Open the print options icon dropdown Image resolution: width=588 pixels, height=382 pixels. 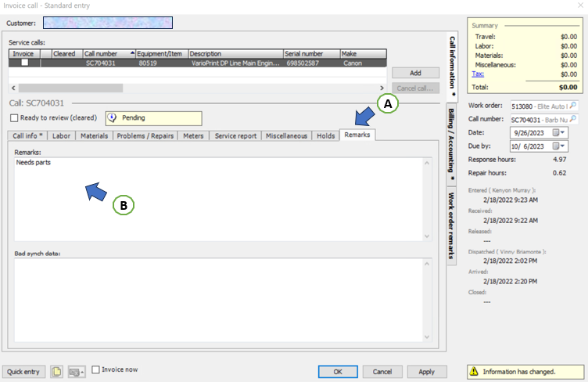[x=77, y=372]
